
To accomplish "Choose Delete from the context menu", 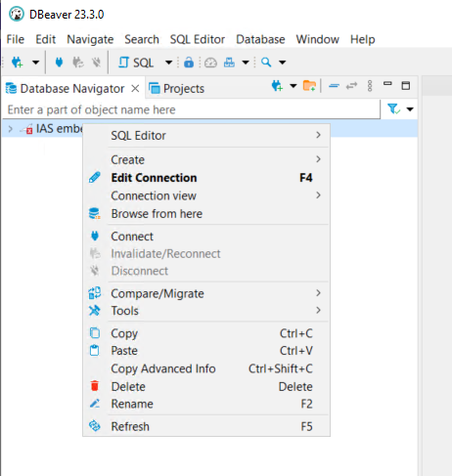I will [x=206, y=387].
